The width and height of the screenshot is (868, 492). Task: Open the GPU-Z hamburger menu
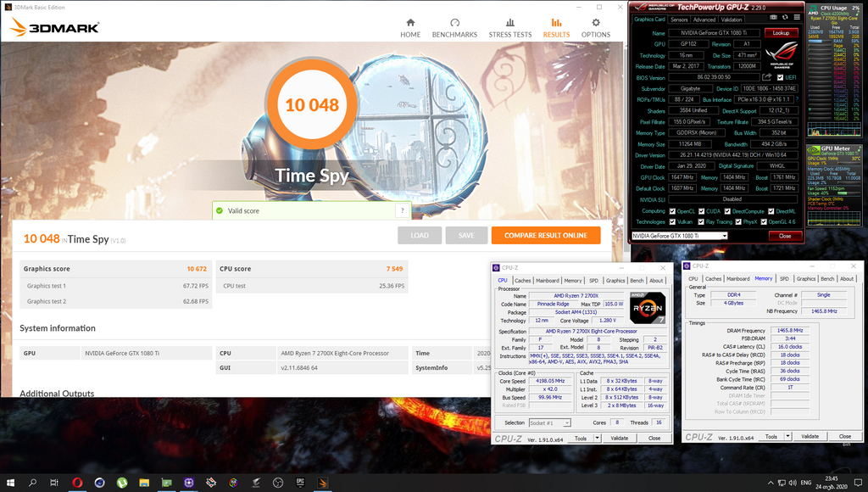[797, 17]
